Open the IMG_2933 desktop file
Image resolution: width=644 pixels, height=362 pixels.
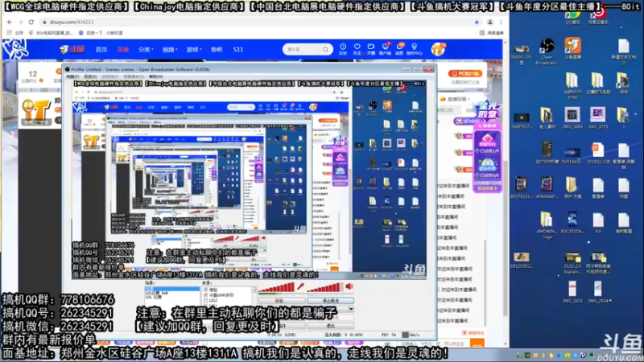(572, 292)
